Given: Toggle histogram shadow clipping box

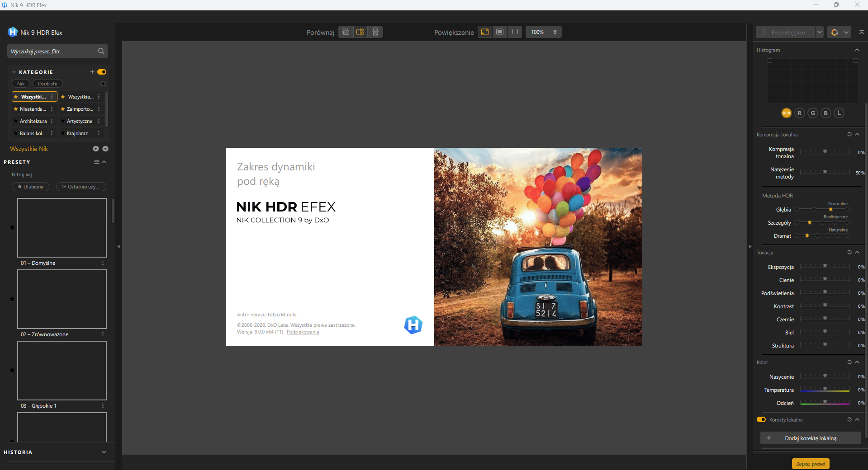Looking at the screenshot, I should [770, 61].
